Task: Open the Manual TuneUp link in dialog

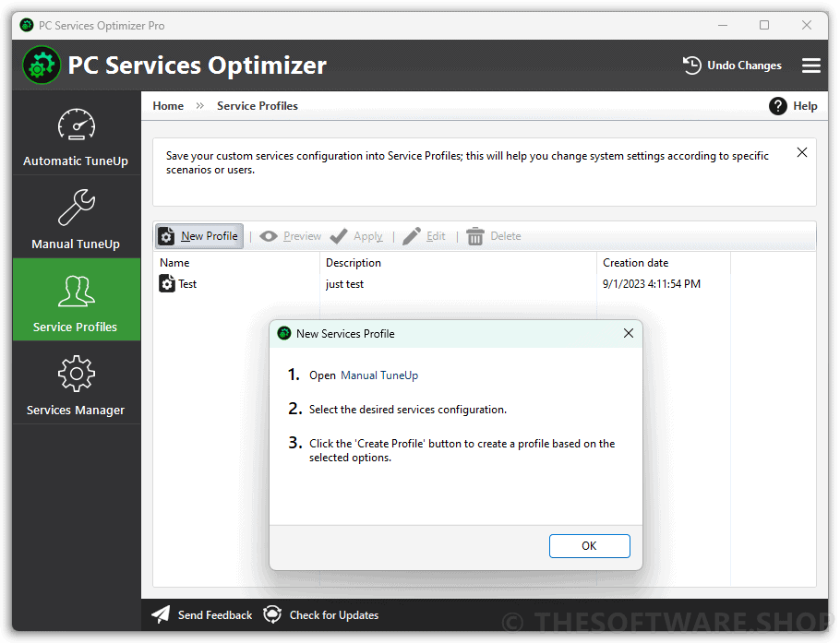Action: pos(379,375)
